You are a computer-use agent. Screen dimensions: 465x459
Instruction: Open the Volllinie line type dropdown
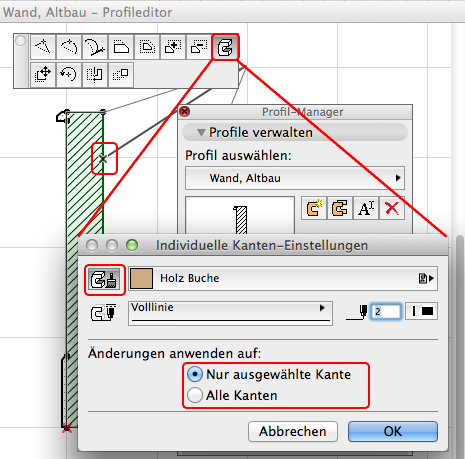coord(230,313)
